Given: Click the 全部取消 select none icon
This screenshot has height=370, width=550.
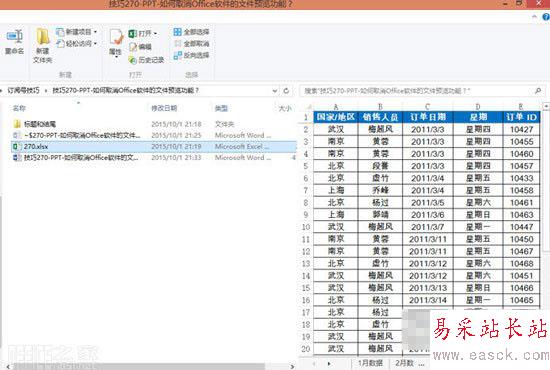Looking at the screenshot, I should pos(177,43).
